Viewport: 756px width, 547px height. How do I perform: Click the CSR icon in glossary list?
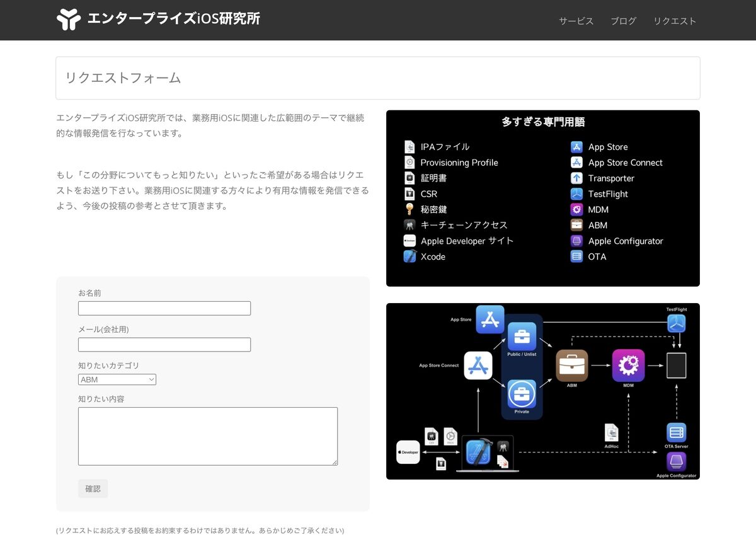409,193
